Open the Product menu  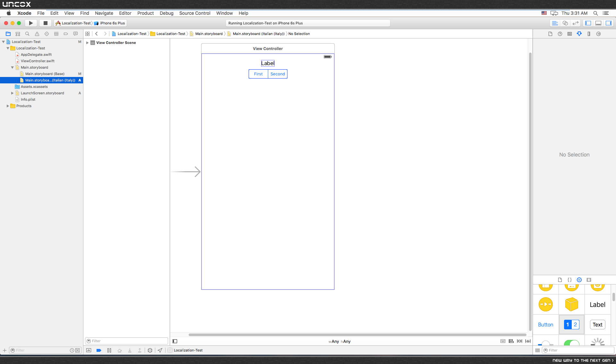[x=145, y=13]
